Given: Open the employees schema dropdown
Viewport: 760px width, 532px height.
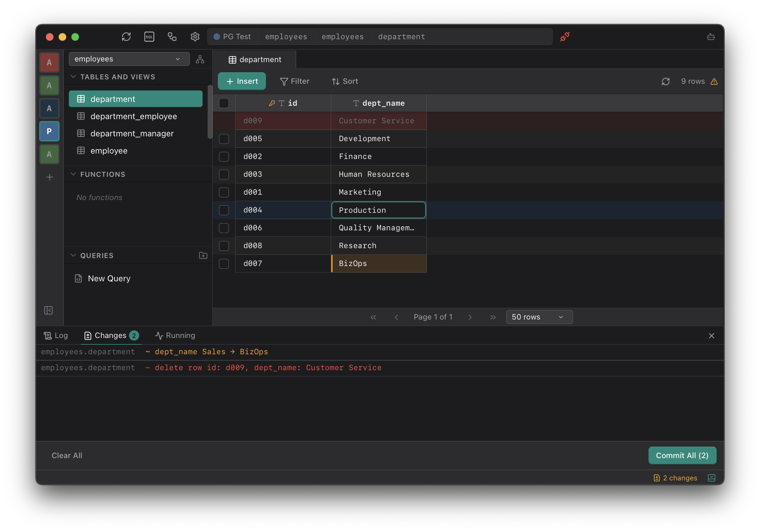Looking at the screenshot, I should coord(129,59).
